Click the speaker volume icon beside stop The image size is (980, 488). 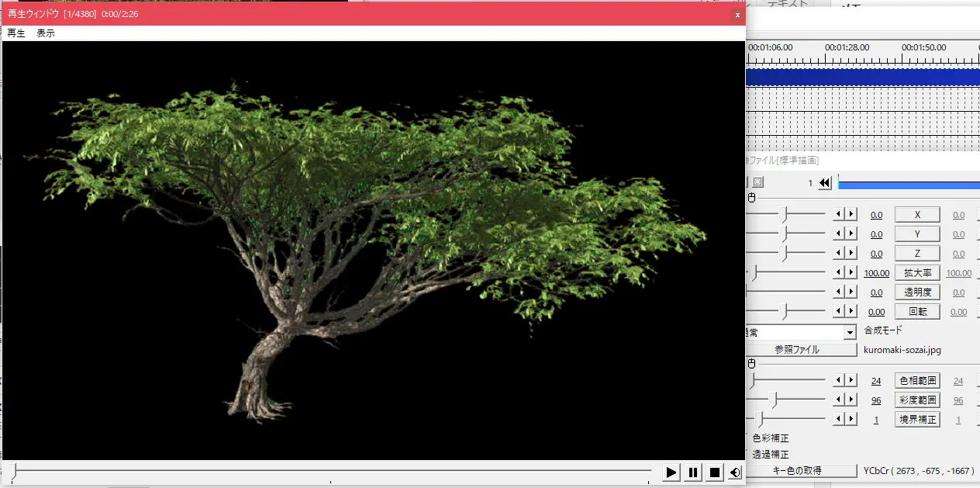(735, 472)
